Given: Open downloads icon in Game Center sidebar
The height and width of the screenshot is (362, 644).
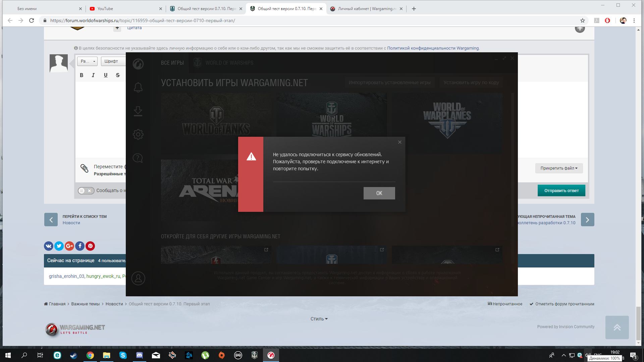Looking at the screenshot, I should [138, 111].
